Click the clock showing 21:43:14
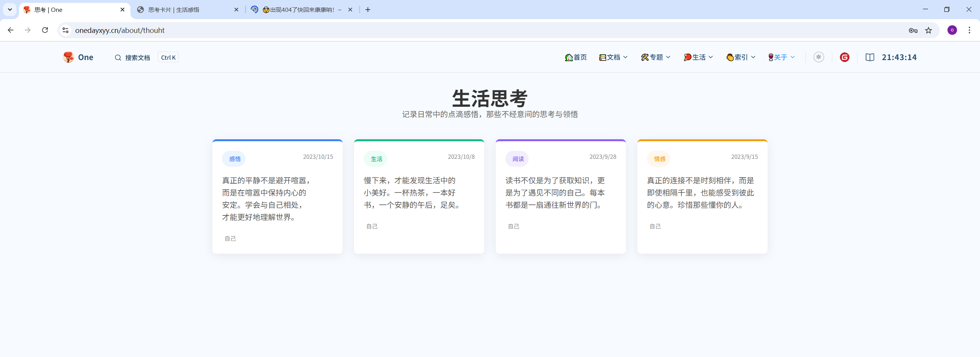This screenshot has width=980, height=357. [899, 57]
